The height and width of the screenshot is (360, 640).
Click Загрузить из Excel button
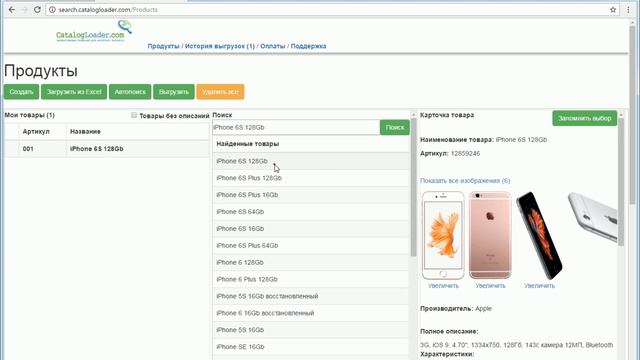pos(74,92)
